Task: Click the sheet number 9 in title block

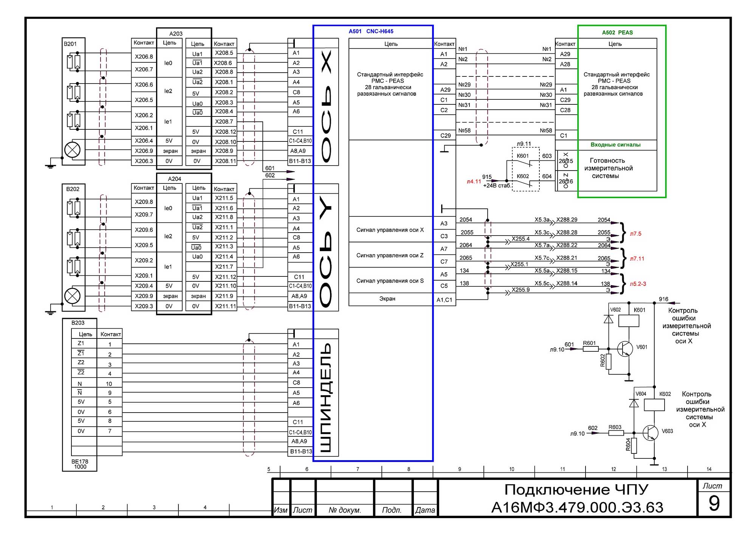Action: (714, 503)
